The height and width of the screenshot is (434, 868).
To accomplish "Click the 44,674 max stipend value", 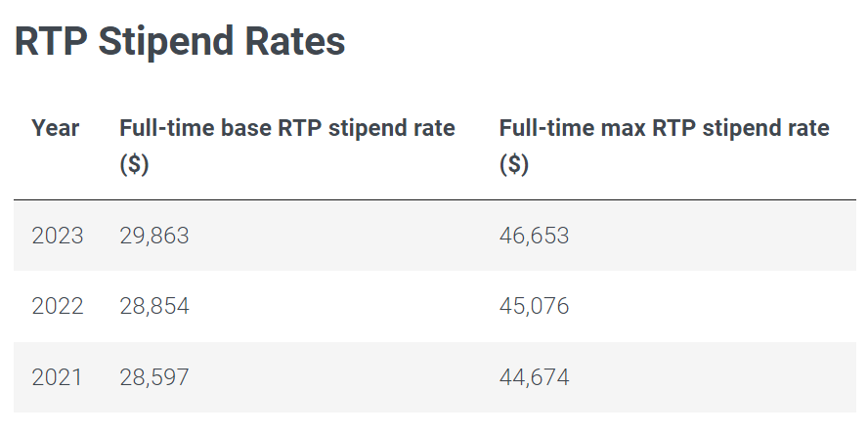I will click(534, 377).
